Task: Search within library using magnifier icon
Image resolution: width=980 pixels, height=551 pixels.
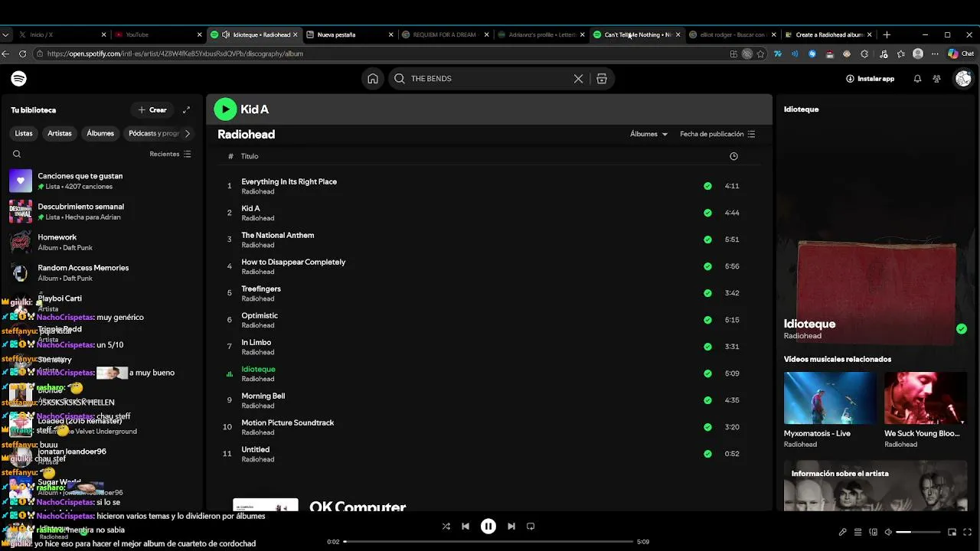Action: [17, 154]
